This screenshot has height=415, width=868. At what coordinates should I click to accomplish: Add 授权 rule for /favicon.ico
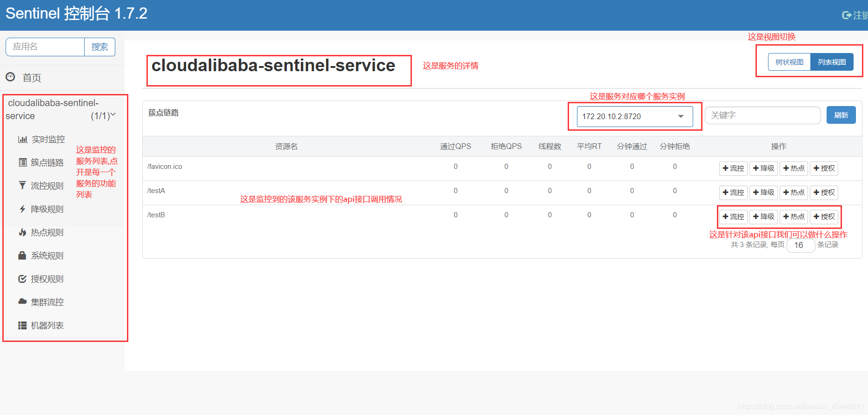824,168
